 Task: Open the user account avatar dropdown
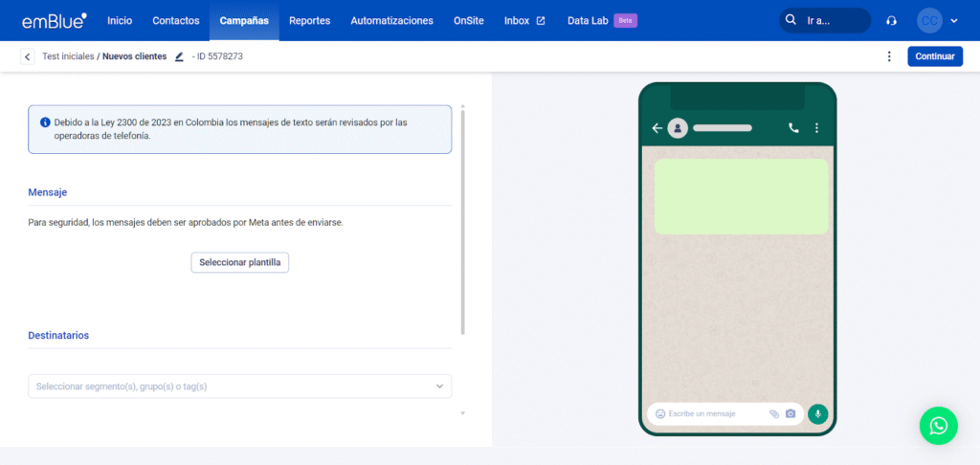pos(937,20)
